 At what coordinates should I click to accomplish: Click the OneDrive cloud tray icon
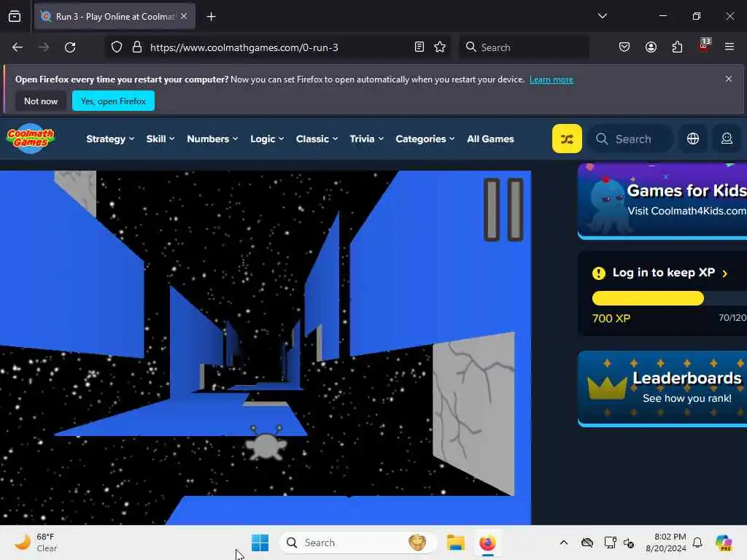click(x=587, y=542)
